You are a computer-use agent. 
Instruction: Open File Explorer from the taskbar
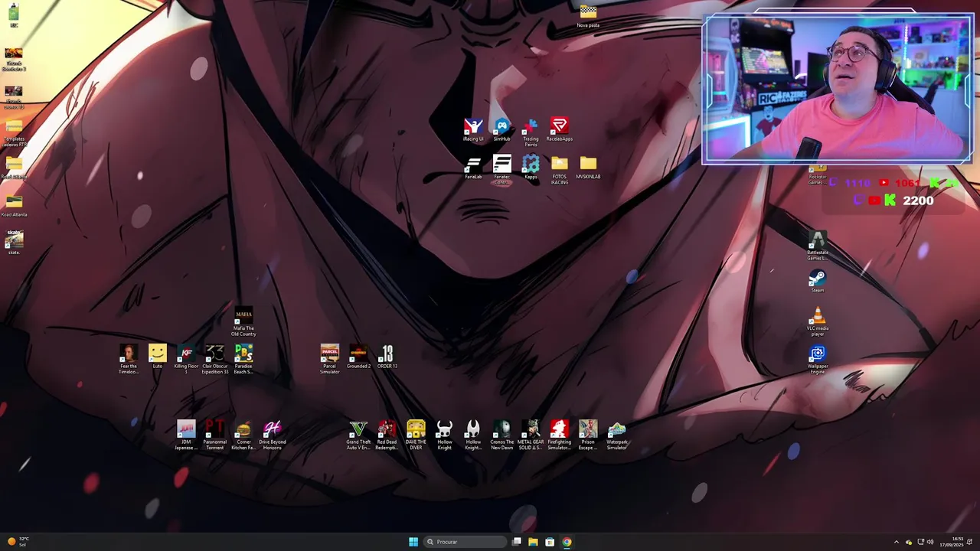[533, 542]
